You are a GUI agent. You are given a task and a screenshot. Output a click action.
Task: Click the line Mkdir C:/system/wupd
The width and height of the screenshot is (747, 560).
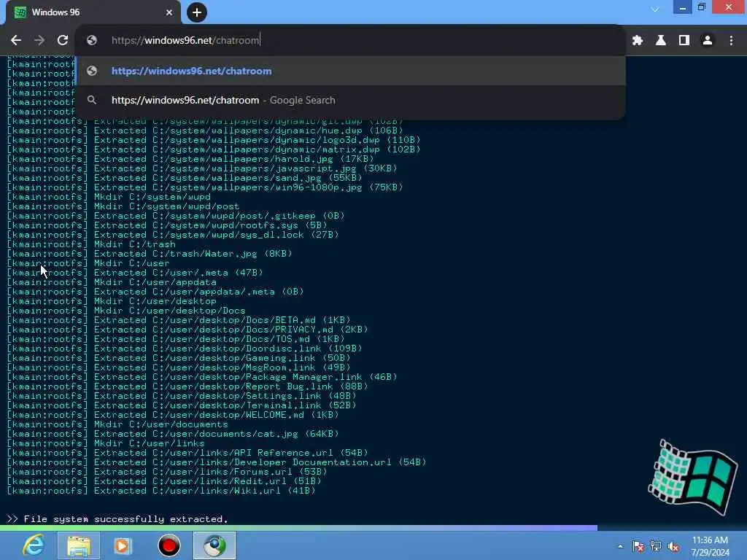[109, 197]
